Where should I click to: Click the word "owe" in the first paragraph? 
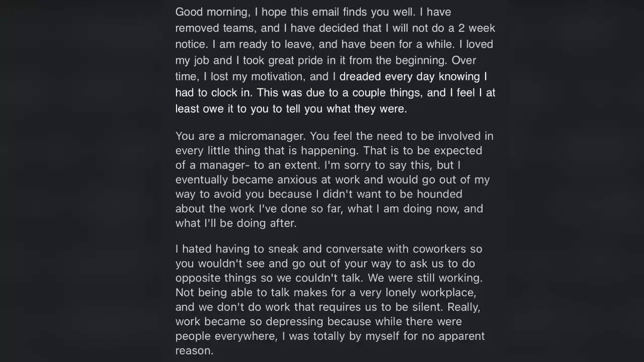[x=213, y=109]
